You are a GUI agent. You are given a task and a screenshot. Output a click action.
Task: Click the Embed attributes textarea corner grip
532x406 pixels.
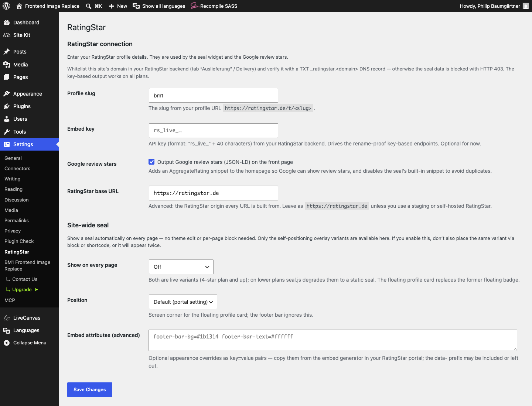[x=515, y=348]
